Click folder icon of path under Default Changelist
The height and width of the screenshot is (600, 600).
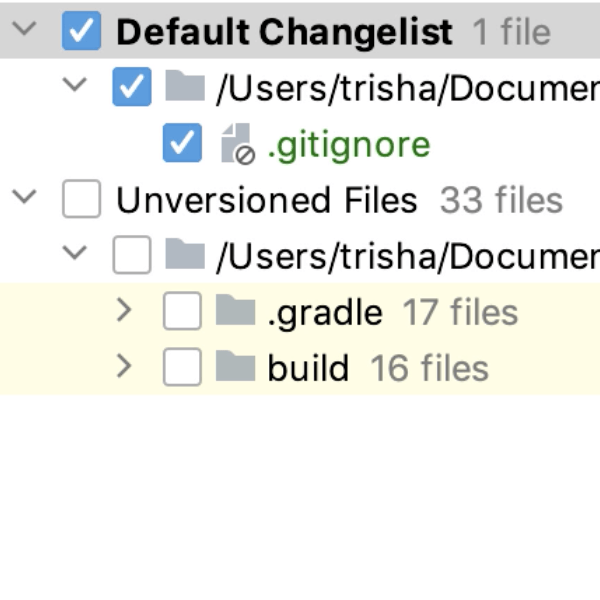(185, 88)
